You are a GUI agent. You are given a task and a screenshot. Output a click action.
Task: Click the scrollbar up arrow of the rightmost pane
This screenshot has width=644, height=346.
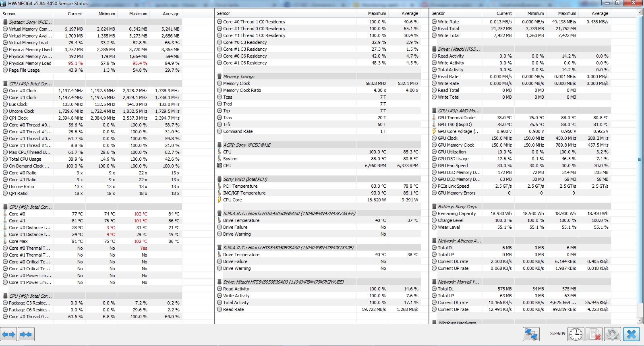click(640, 12)
